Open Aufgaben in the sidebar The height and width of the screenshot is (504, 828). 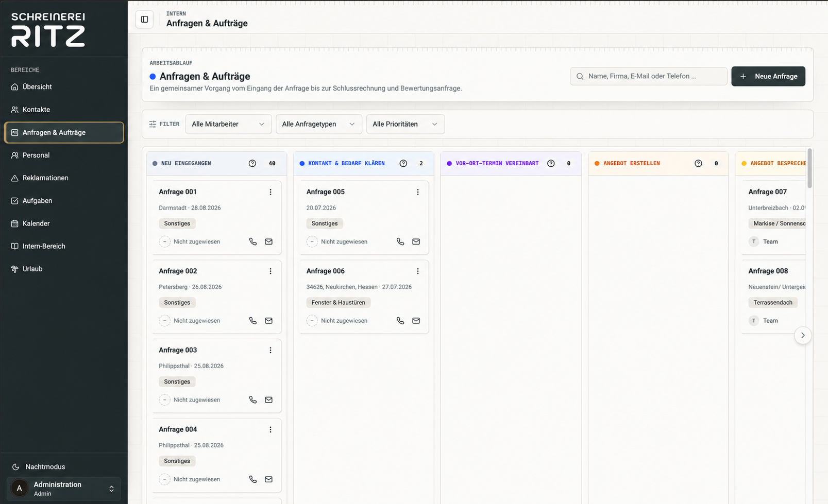click(x=64, y=201)
